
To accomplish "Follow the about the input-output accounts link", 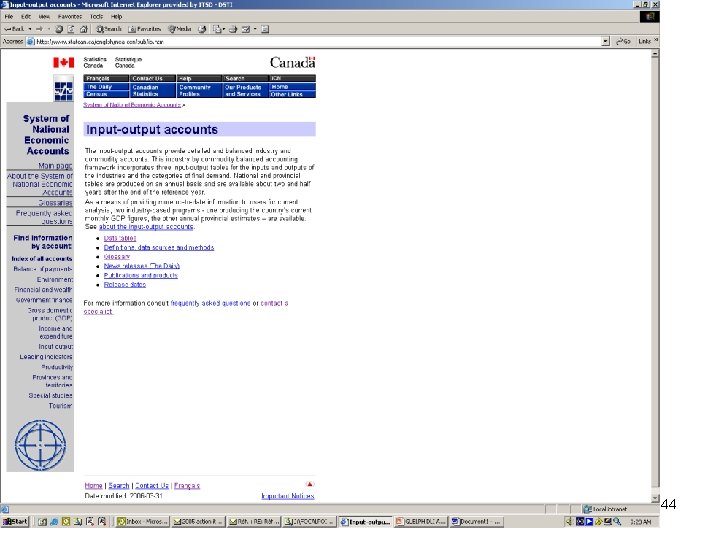I will pyautogui.click(x=146, y=227).
